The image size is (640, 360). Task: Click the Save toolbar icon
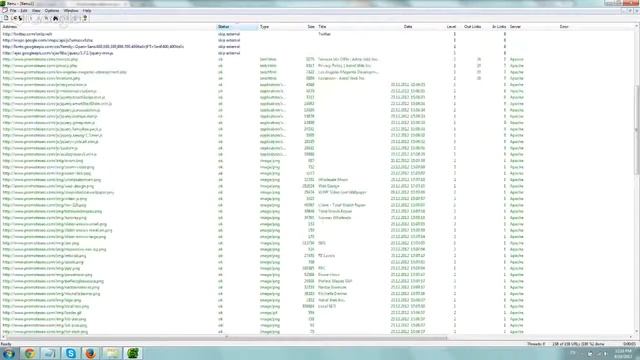20,18
